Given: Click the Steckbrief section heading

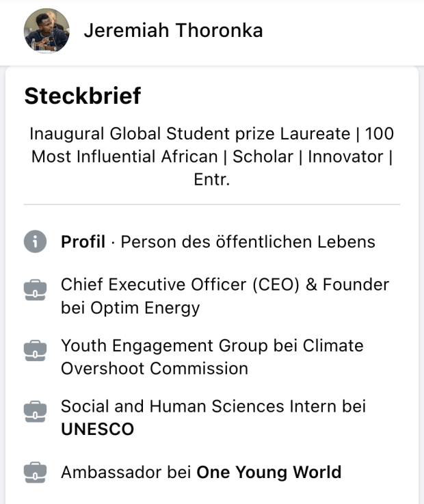Looking at the screenshot, I should click(82, 96).
